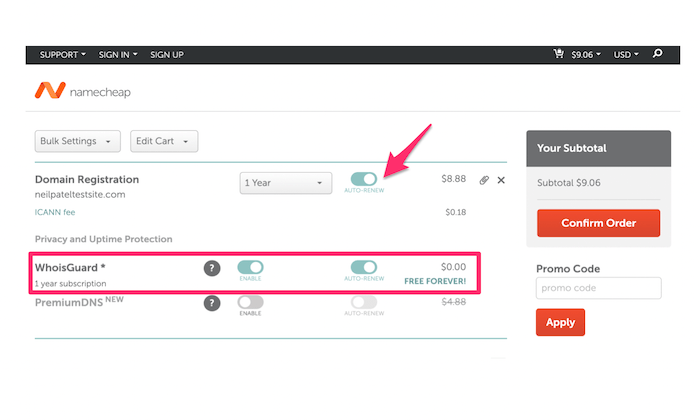Toggle the WhoisGuard Enable switch

[250, 267]
